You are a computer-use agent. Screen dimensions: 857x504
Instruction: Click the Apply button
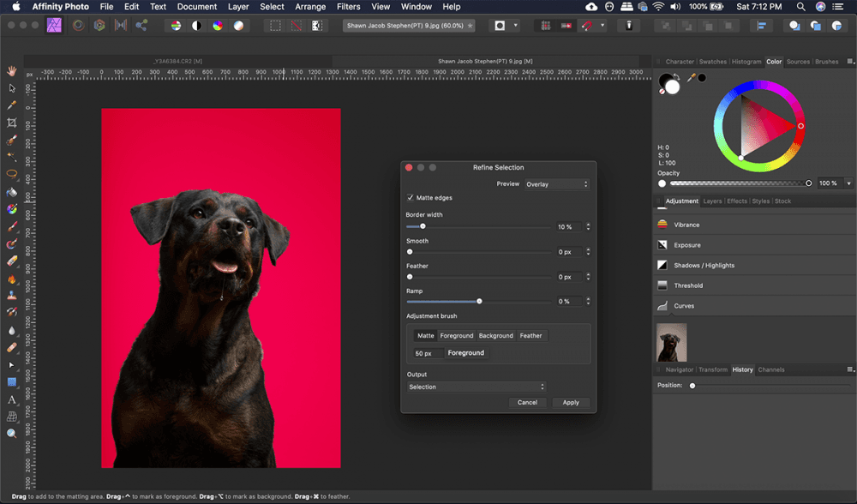pyautogui.click(x=571, y=403)
